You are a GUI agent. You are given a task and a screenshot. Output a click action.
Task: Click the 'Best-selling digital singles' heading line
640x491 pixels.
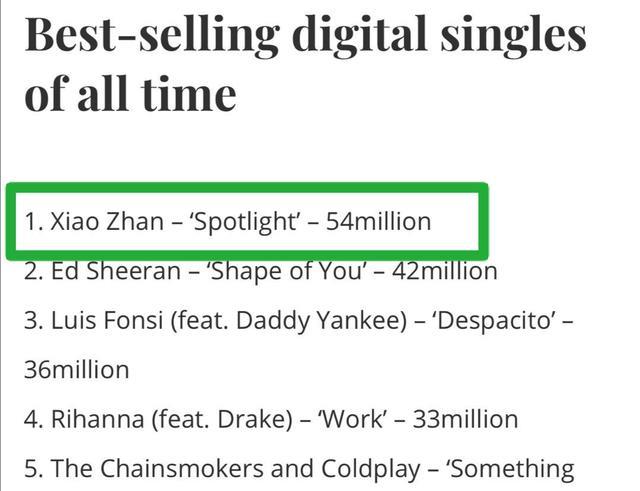coord(306,37)
